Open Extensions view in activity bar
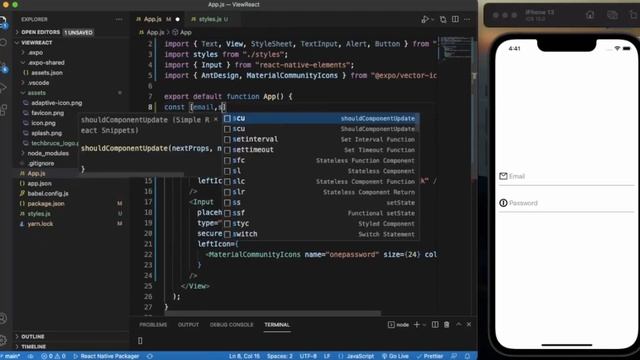The image size is (640, 360). (x=3, y=109)
